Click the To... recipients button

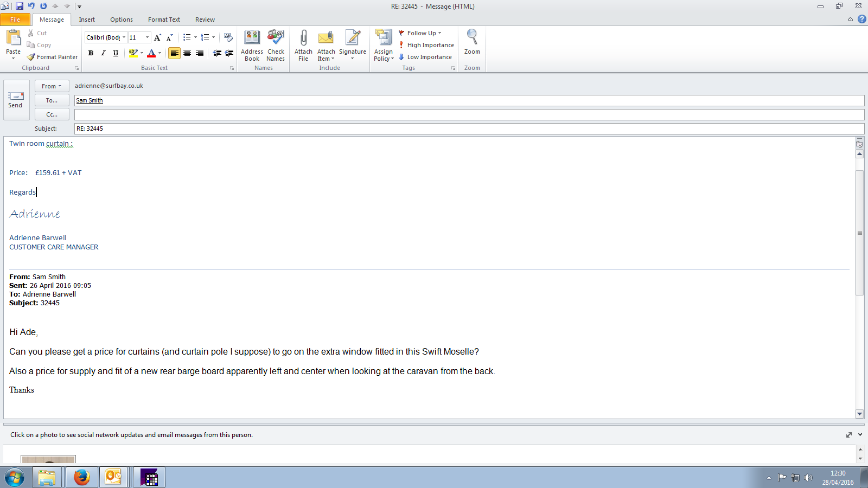tap(52, 100)
